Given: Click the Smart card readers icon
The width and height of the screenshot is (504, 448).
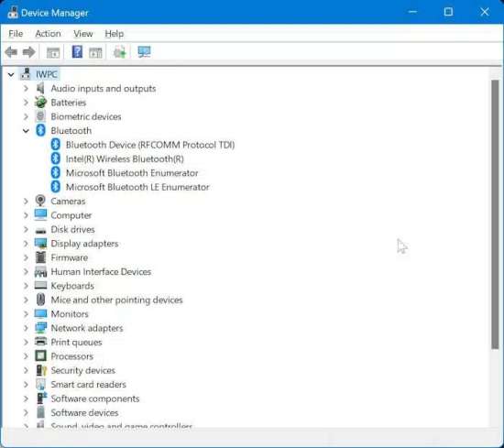Looking at the screenshot, I should coord(40,384).
